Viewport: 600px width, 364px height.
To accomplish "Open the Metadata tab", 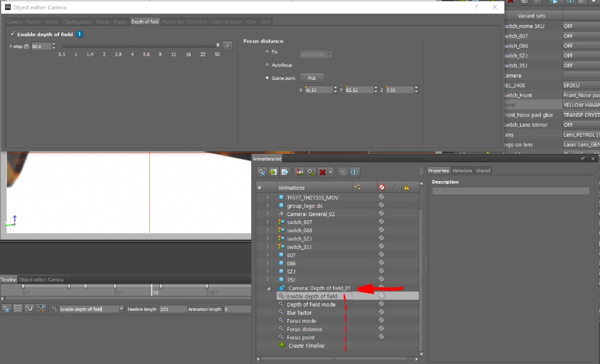I will point(462,170).
